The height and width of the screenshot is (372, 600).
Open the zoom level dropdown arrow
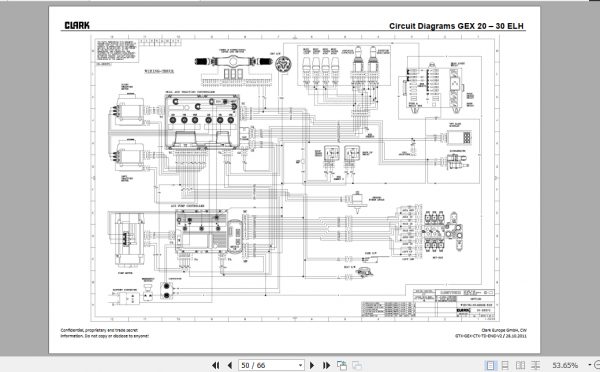[590, 365]
